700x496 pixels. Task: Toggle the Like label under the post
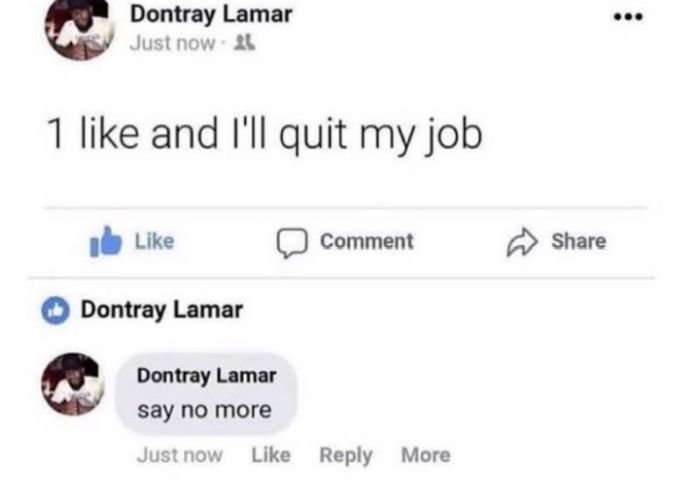click(x=154, y=241)
